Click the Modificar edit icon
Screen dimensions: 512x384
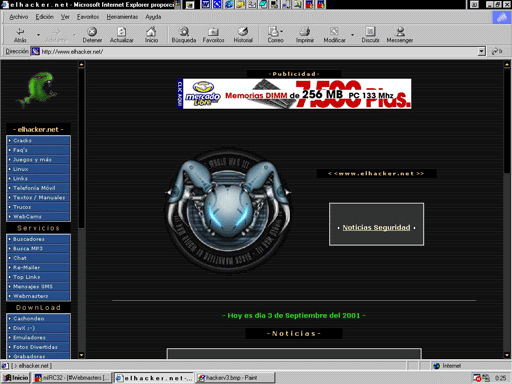[x=334, y=35]
